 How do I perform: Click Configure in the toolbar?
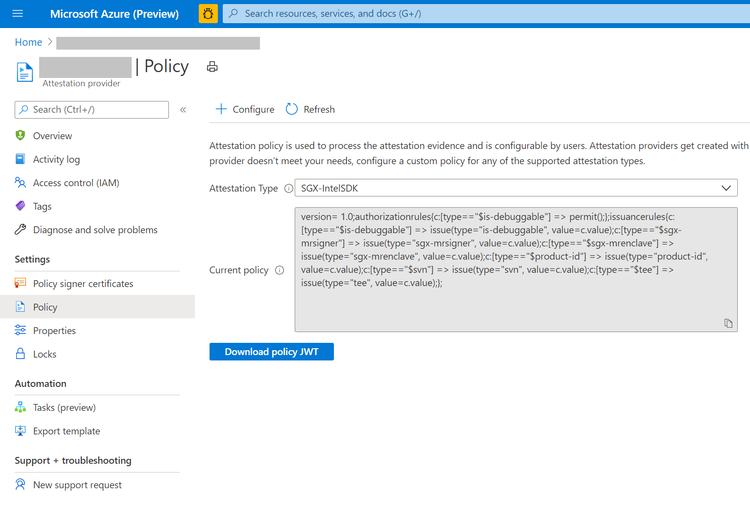click(x=245, y=109)
